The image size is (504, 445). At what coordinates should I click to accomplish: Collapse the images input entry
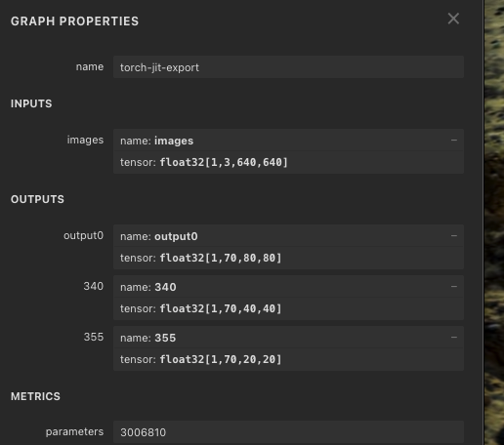[x=454, y=141]
